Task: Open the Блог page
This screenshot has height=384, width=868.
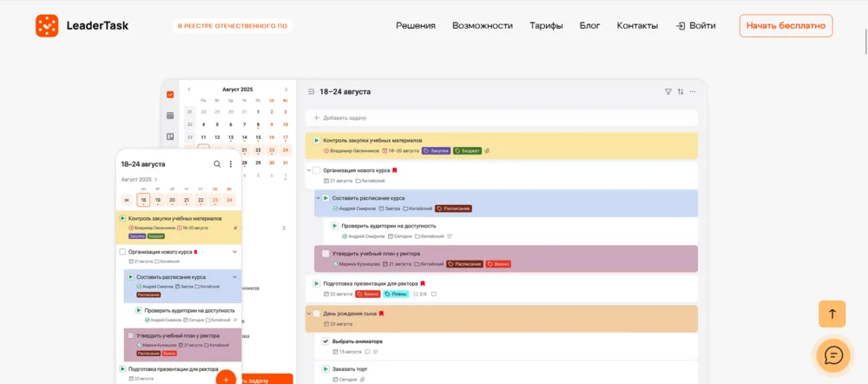Action: [x=590, y=25]
